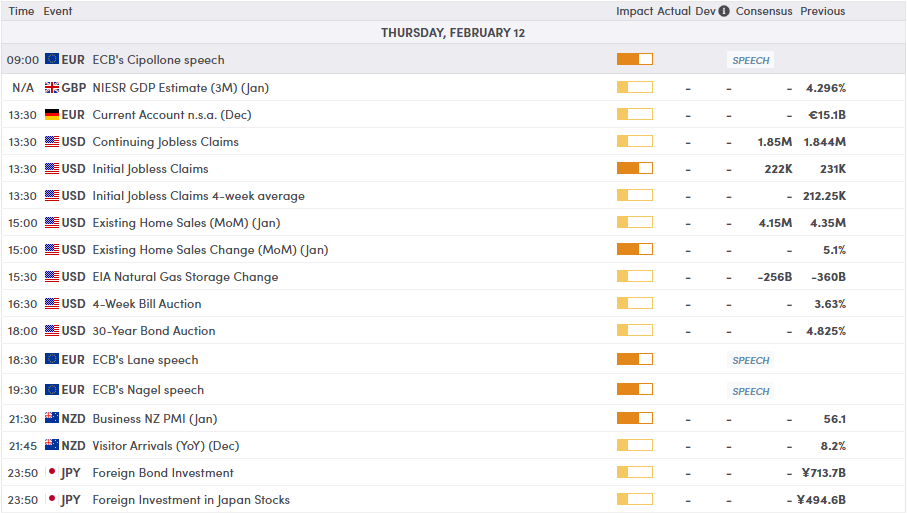Click EU flag beside ECB's Nagel speech

(52, 389)
